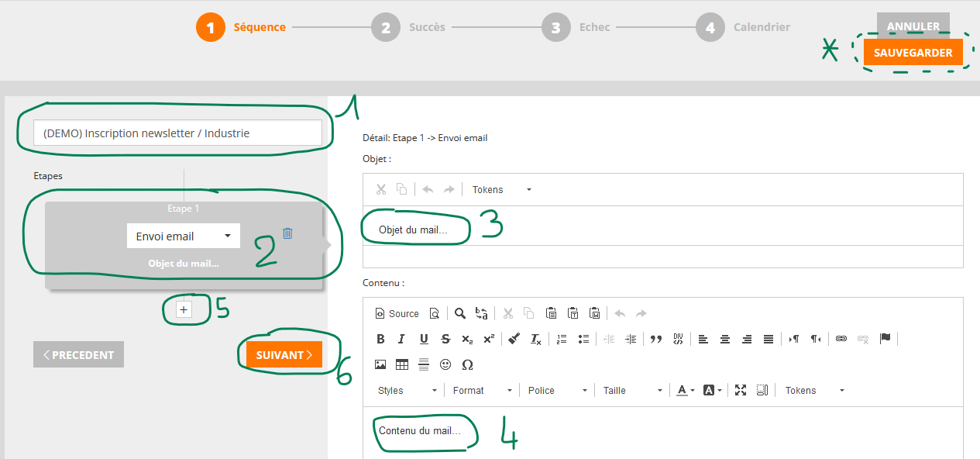980x459 pixels.
Task: Click Paste as plain text icon
Action: (573, 313)
